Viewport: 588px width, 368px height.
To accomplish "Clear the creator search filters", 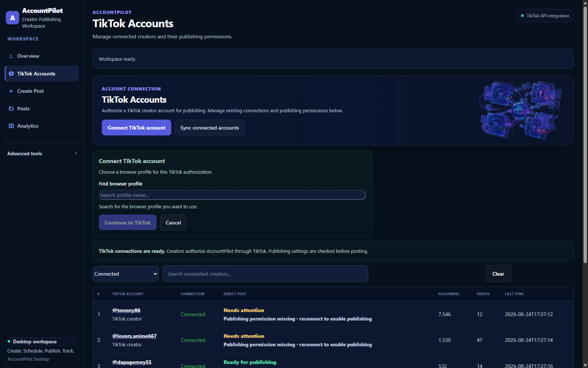I will 498,274.
